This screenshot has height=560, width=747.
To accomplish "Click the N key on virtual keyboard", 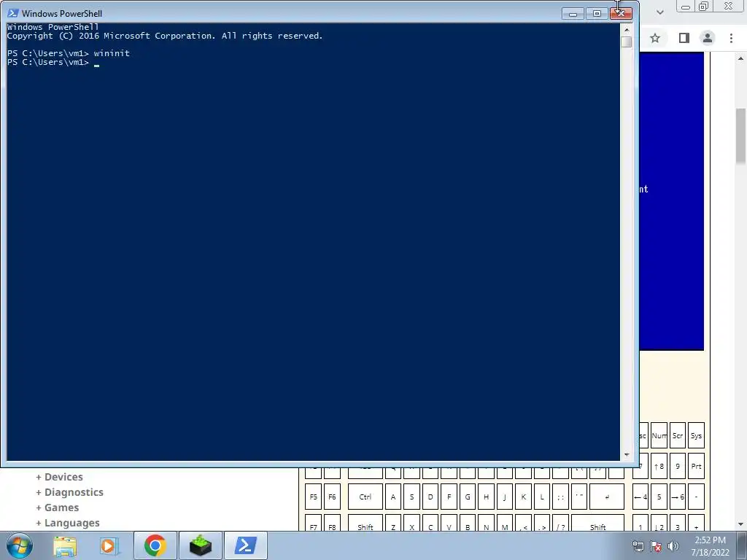I will pos(486,524).
